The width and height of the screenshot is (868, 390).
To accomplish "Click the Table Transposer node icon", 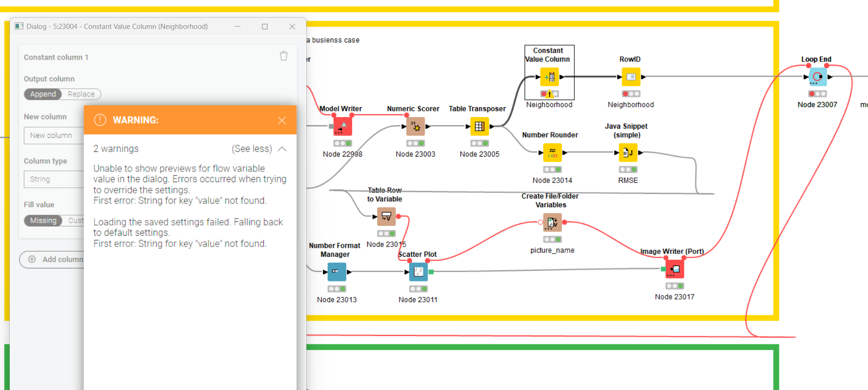I will 479,126.
